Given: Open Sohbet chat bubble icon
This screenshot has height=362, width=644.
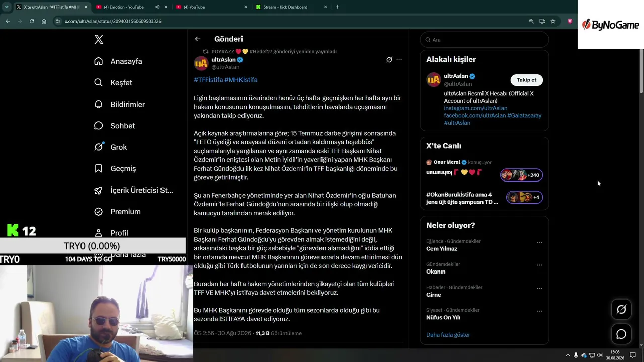Looking at the screenshot, I should [x=98, y=126].
